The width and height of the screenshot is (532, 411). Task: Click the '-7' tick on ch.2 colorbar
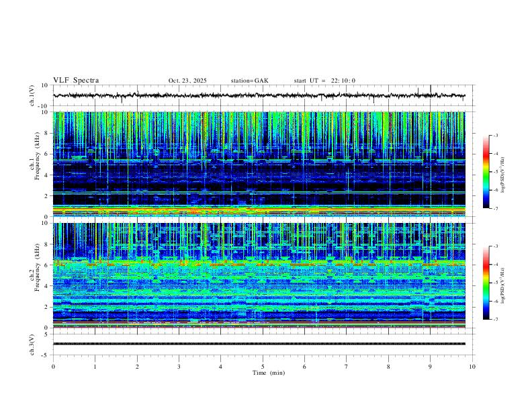click(x=495, y=320)
